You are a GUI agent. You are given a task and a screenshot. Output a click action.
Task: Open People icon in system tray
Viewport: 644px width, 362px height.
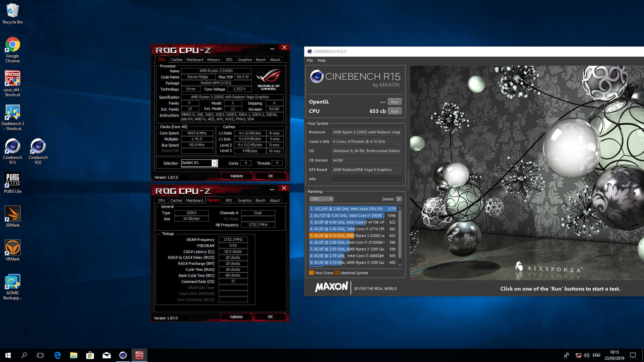tap(566, 355)
